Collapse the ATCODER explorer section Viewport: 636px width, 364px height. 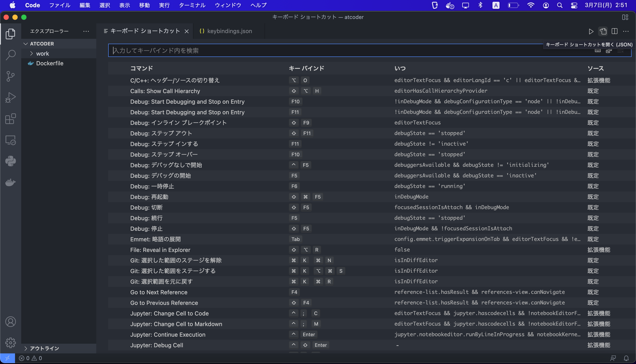(42, 44)
